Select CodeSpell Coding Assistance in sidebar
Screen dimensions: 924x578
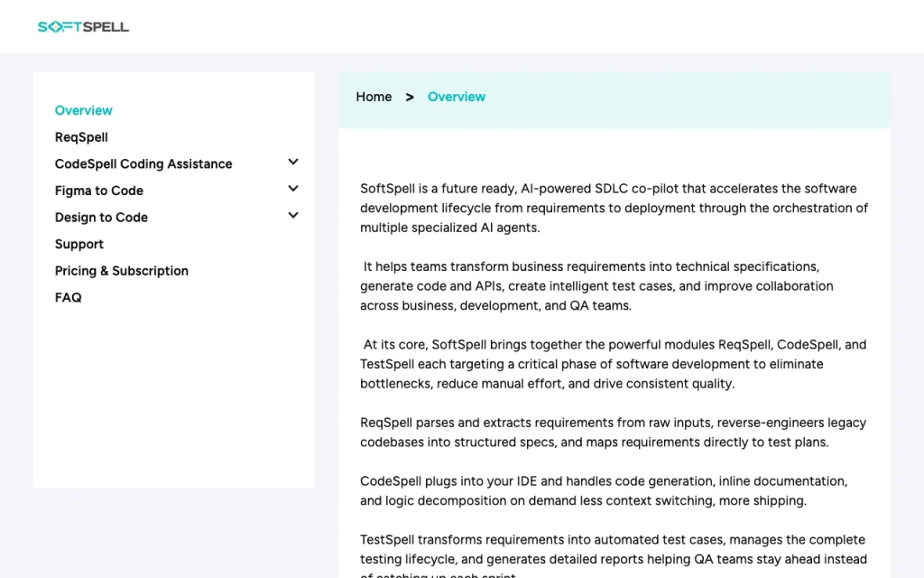point(143,163)
